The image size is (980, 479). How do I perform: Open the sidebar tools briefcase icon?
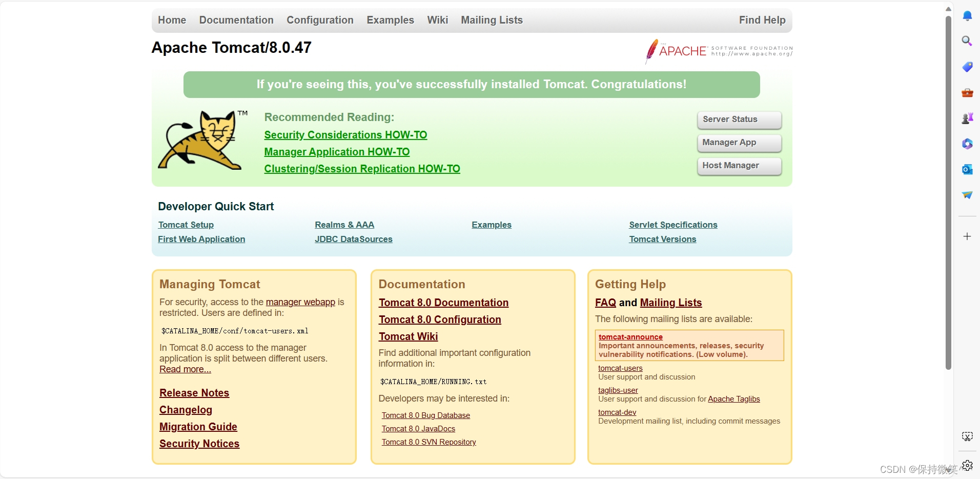(x=967, y=93)
